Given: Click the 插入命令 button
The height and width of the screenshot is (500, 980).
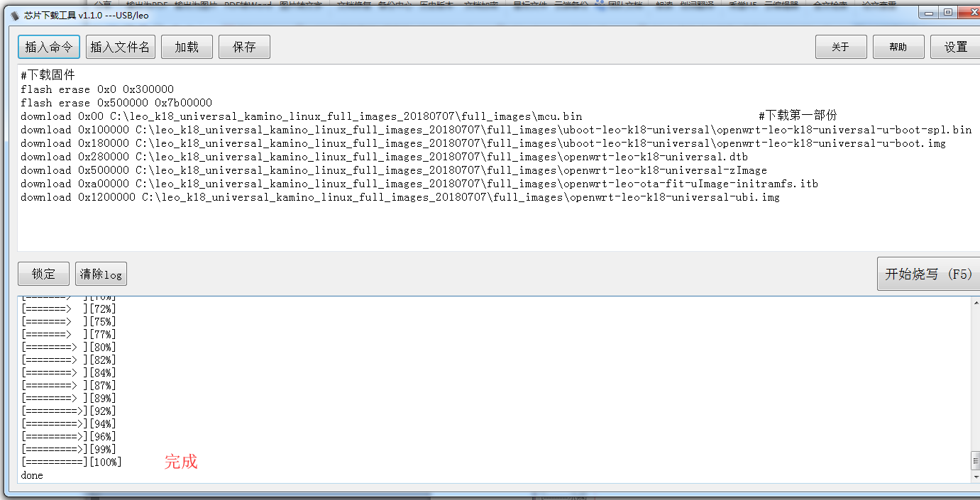Looking at the screenshot, I should coord(48,47).
